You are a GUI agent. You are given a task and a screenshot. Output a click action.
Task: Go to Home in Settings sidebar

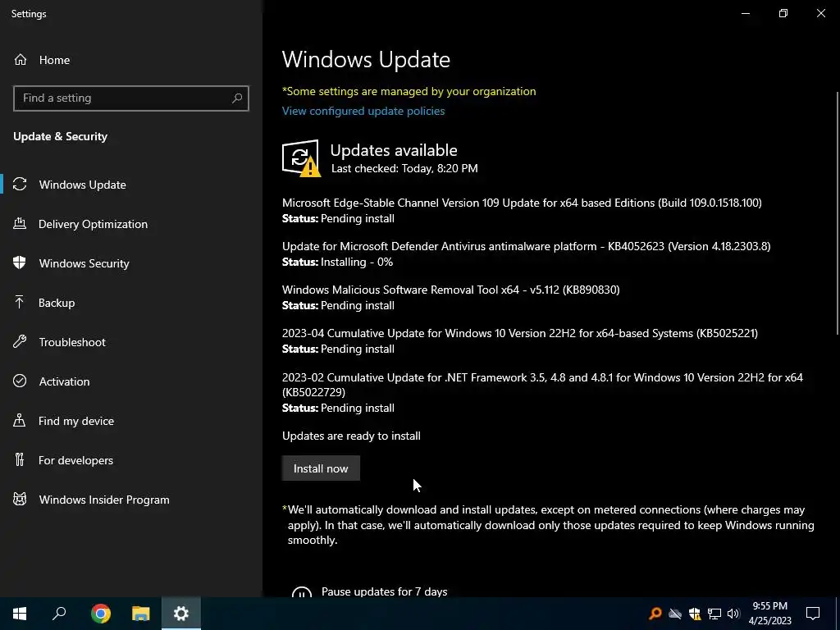pyautogui.click(x=131, y=59)
